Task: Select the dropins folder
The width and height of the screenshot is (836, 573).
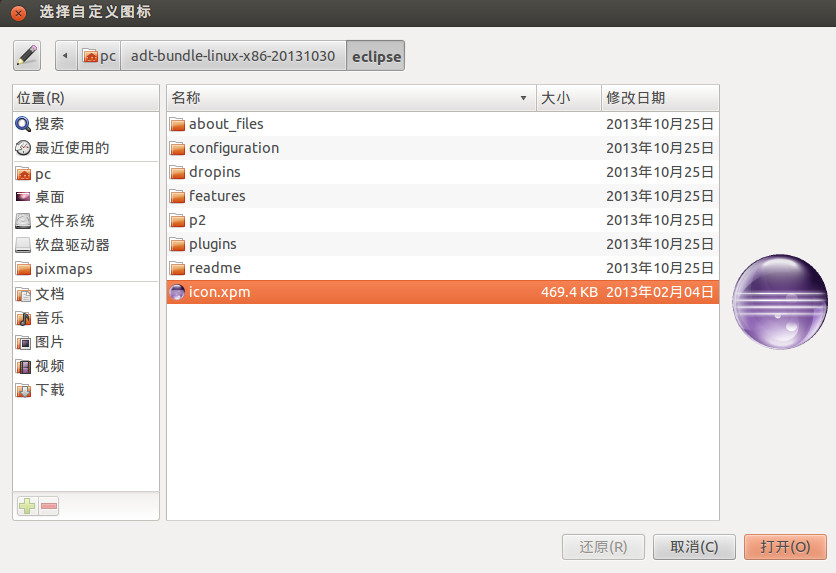Action: click(x=443, y=172)
